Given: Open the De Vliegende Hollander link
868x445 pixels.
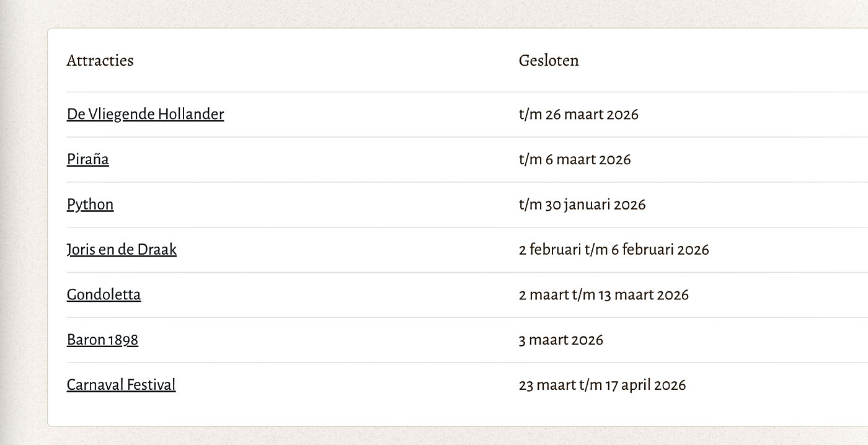Looking at the screenshot, I should tap(145, 114).
